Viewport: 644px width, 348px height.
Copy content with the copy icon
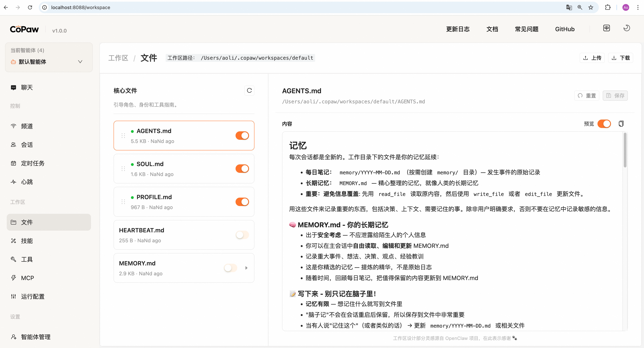point(621,124)
